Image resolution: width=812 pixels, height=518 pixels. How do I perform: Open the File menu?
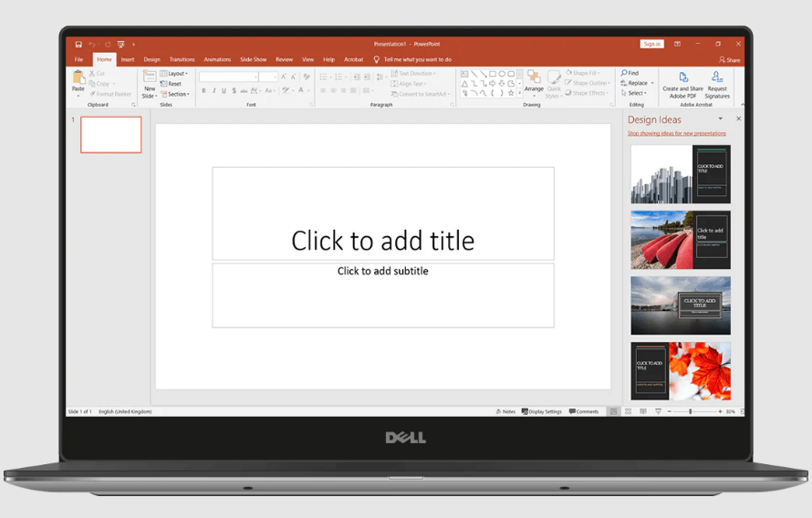pyautogui.click(x=78, y=59)
